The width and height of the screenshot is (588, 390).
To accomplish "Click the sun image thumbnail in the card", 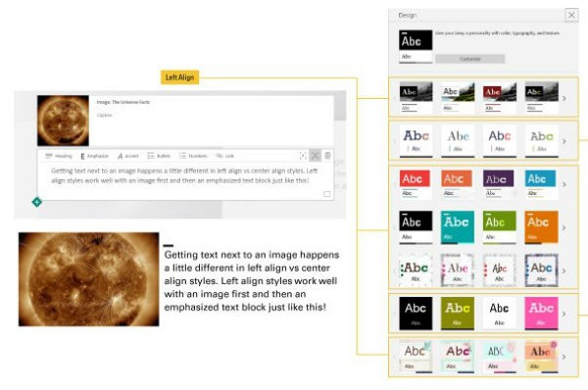I will [63, 121].
